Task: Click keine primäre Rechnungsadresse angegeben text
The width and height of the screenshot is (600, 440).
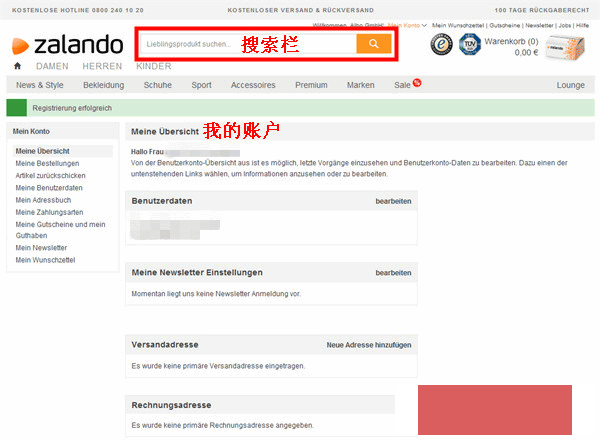Action: click(x=222, y=425)
